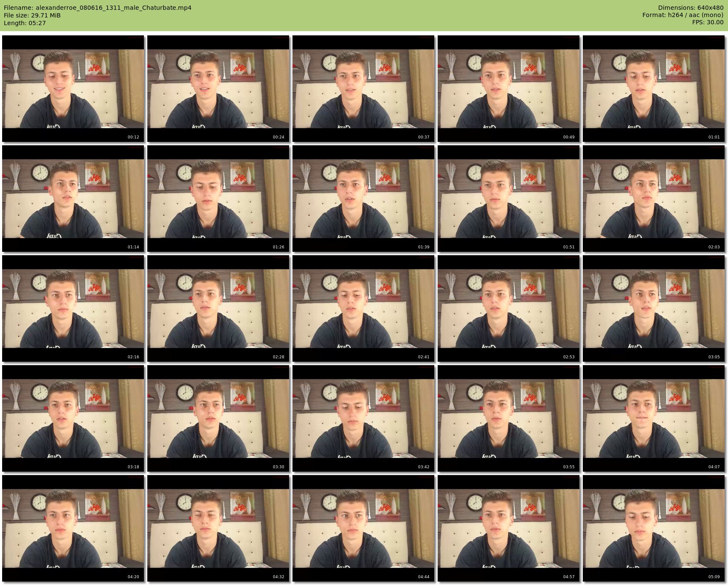Open the frame at 01:39
Viewport: 728px width, 585px height.
coord(364,199)
